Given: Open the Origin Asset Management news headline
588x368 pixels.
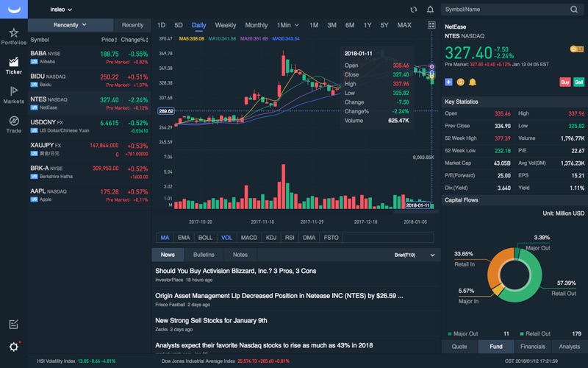Looking at the screenshot, I should [x=279, y=296].
